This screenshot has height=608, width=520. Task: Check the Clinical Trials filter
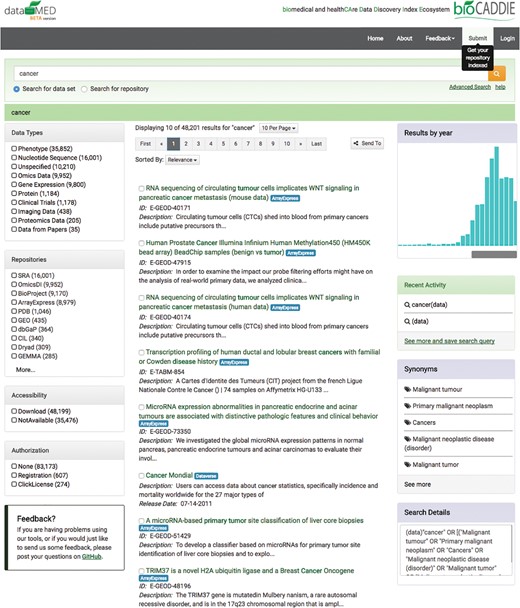(14, 202)
